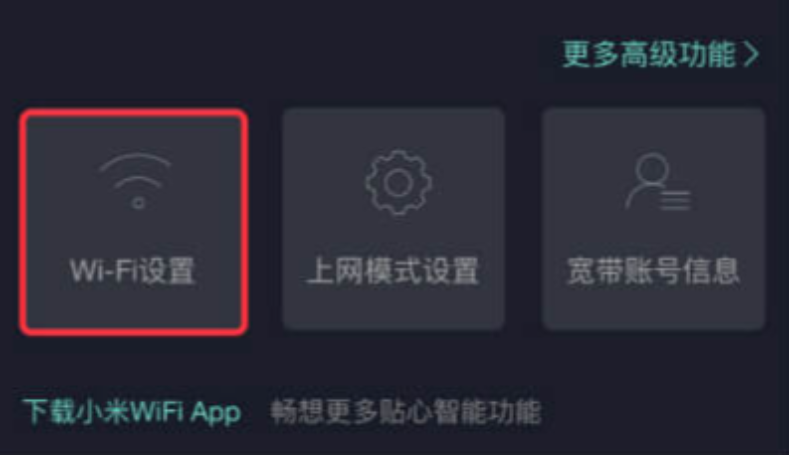Screen dimensions: 789x455
Task: Click 高级 in the top-right advanced features link
Action: 649,54
